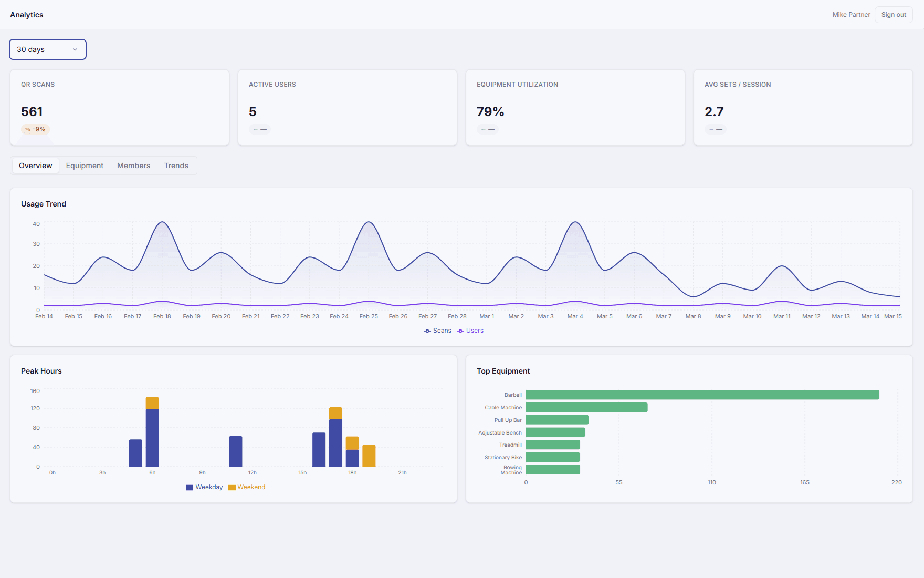Click the Mike Partner user name
This screenshot has width=924, height=578.
[851, 15]
